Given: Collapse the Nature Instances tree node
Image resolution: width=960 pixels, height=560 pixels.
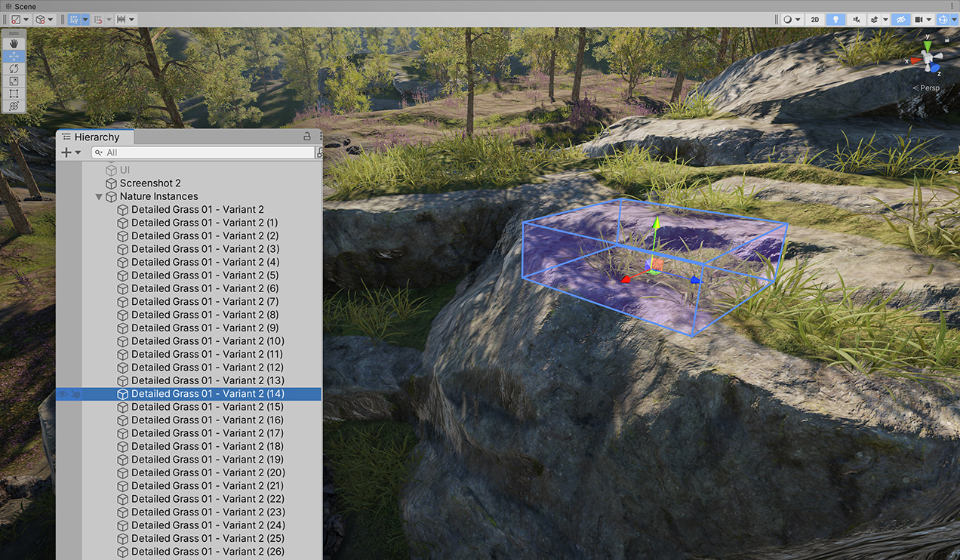Looking at the screenshot, I should pos(99,197).
